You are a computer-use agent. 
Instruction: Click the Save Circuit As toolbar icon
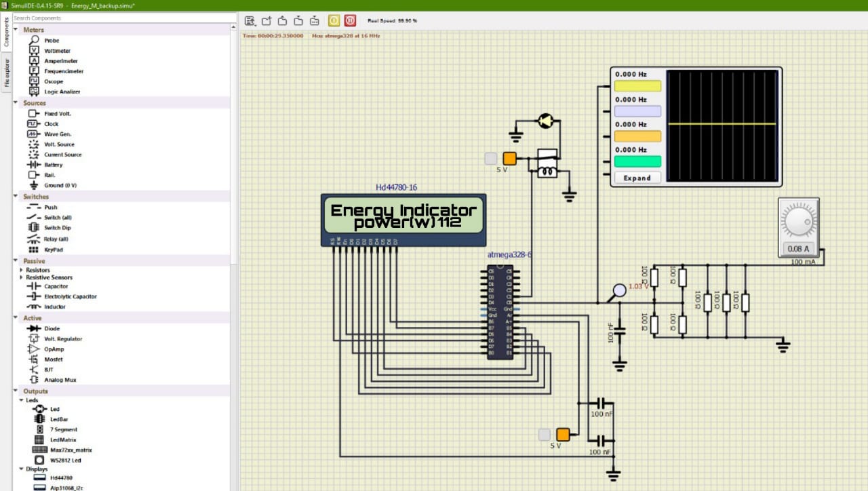pyautogui.click(x=315, y=20)
